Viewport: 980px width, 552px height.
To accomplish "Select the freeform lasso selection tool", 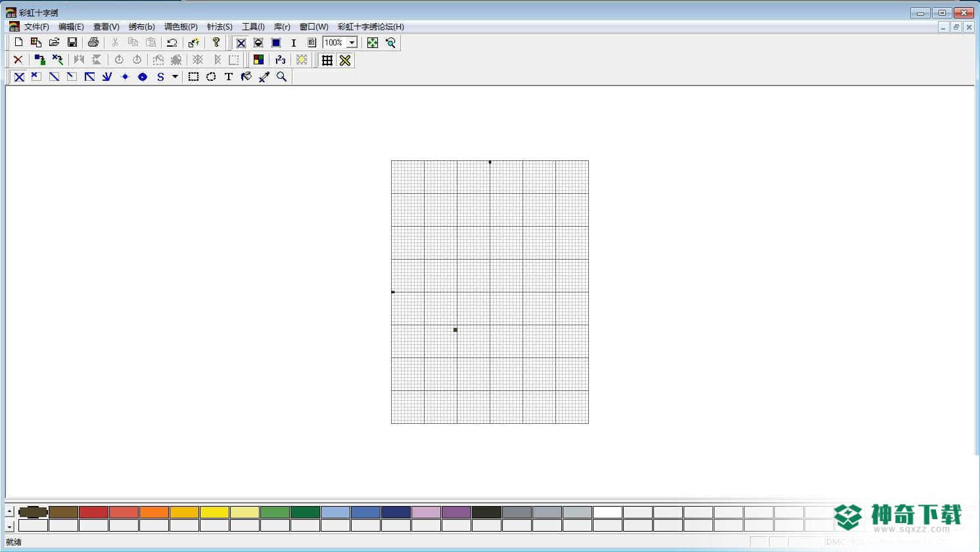I will point(211,77).
